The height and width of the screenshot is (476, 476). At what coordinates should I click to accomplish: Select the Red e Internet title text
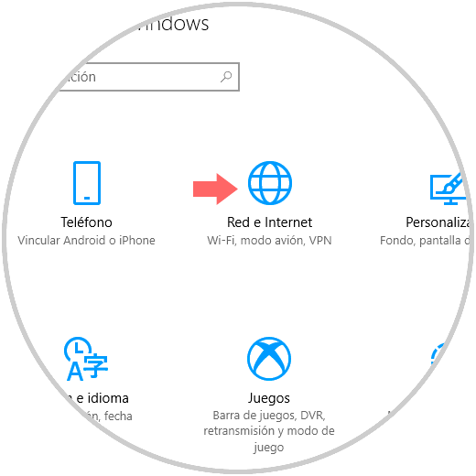[x=269, y=222]
